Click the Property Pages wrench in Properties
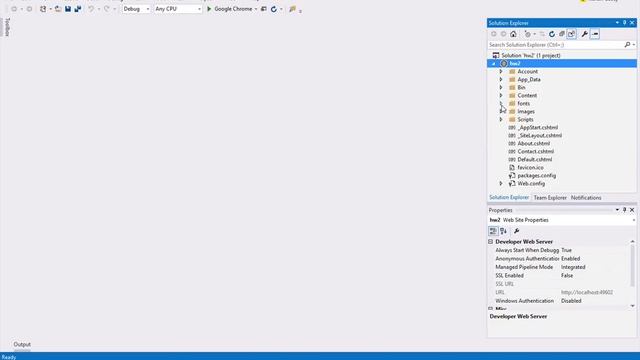This screenshot has height=360, width=640. [516, 231]
